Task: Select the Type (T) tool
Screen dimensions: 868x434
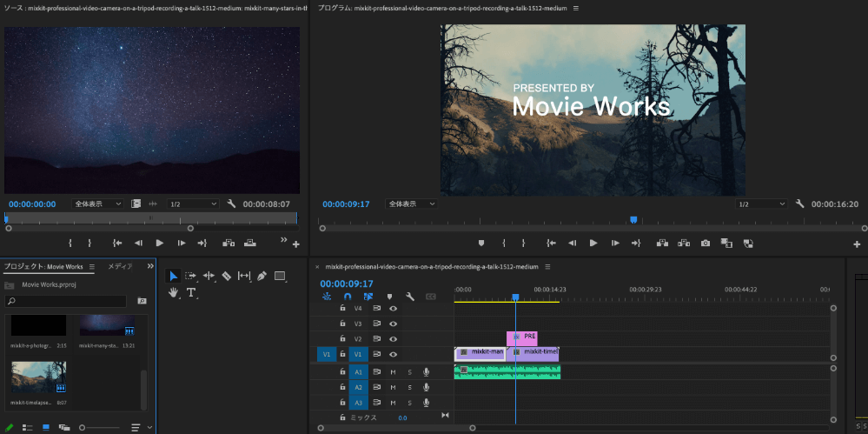Action: coord(191,292)
